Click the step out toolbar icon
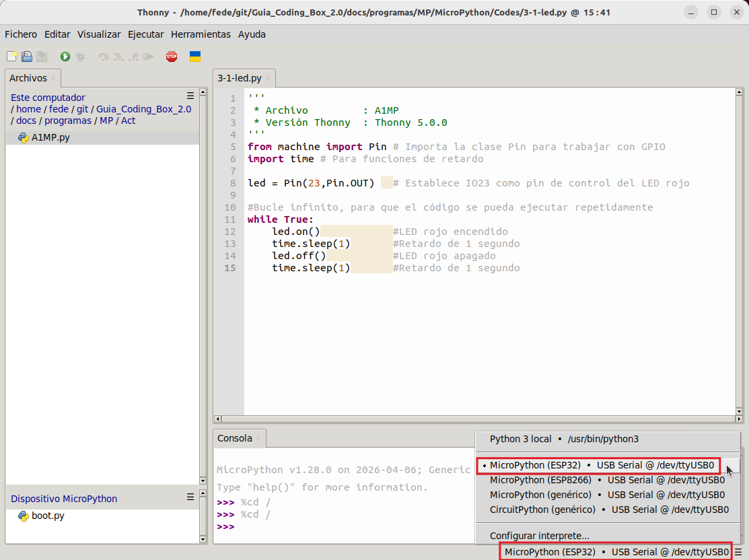Viewport: 749px width, 560px height. [x=134, y=57]
